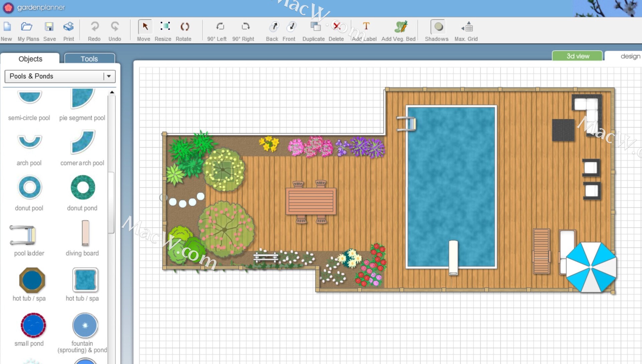Click the objects panel scrollbar

[111, 202]
